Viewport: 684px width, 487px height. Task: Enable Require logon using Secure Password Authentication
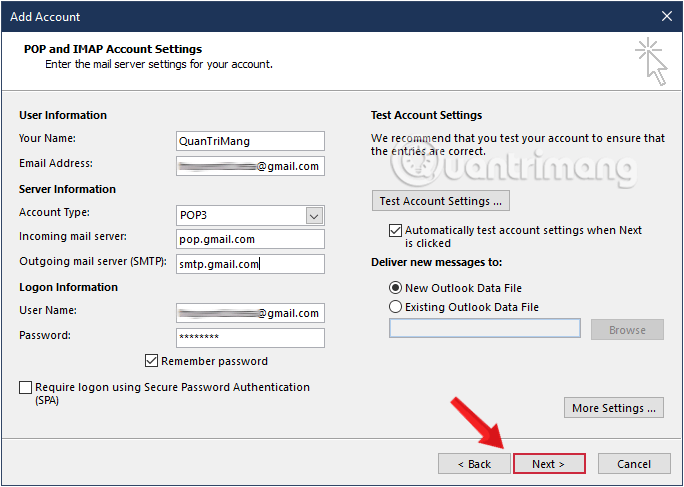click(x=25, y=387)
